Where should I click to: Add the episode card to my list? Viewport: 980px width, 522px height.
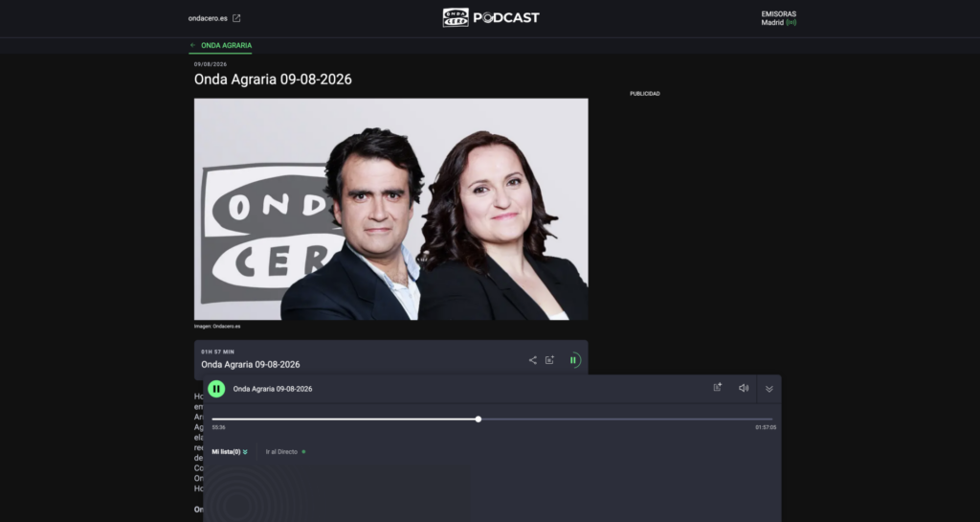[x=549, y=360]
